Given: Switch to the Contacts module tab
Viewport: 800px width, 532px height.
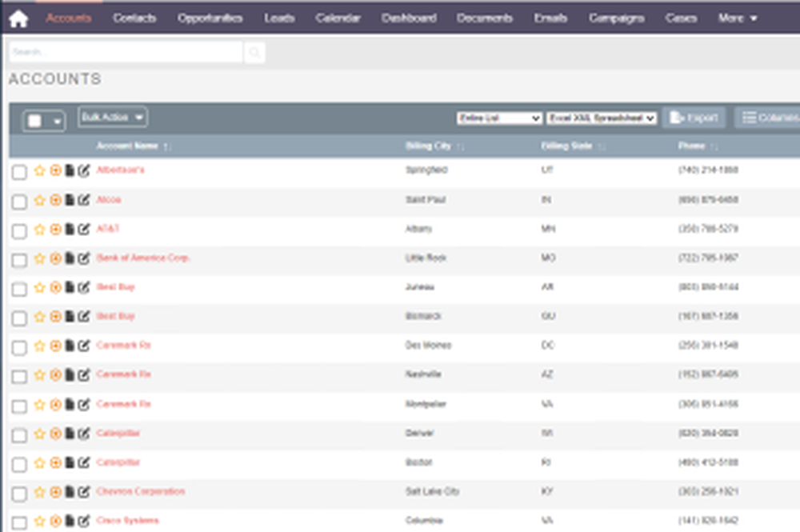Looking at the screenshot, I should (x=134, y=16).
